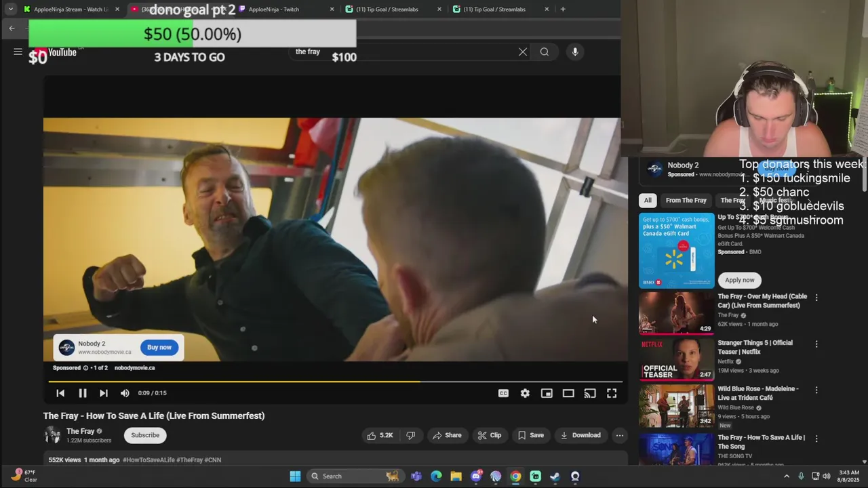Open options menu for How To Save A Life Song
This screenshot has height=488, width=868.
point(816,439)
